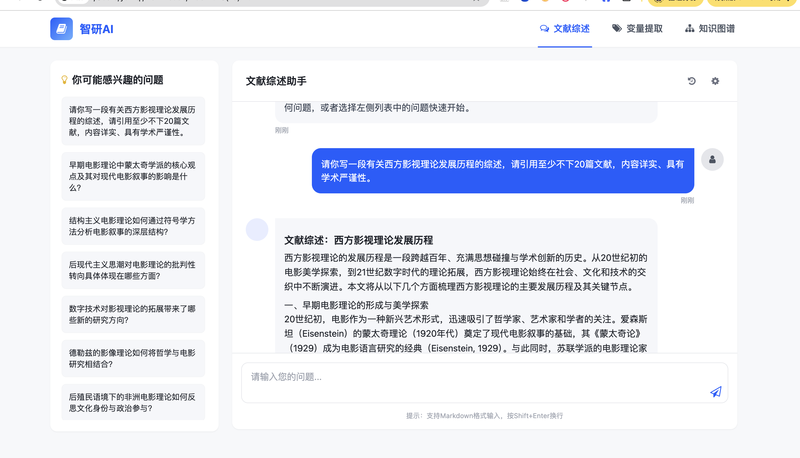Switch to the 文献综述 tab

(565, 29)
